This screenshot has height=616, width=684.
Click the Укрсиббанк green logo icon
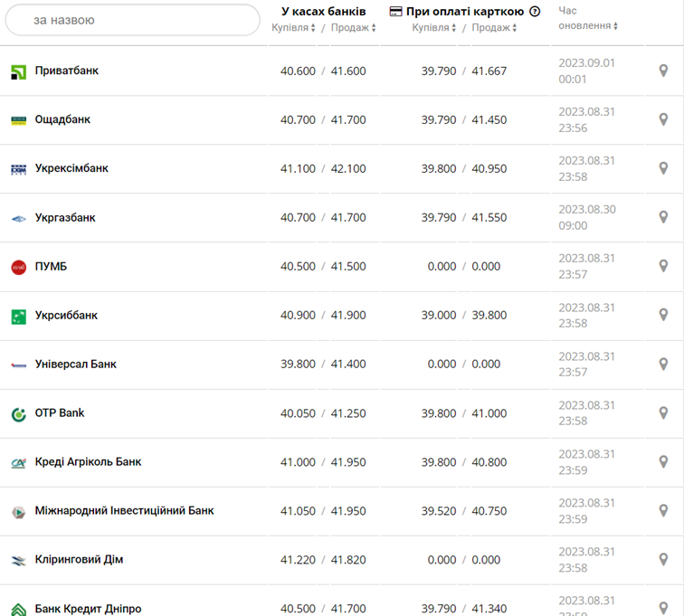tap(18, 316)
